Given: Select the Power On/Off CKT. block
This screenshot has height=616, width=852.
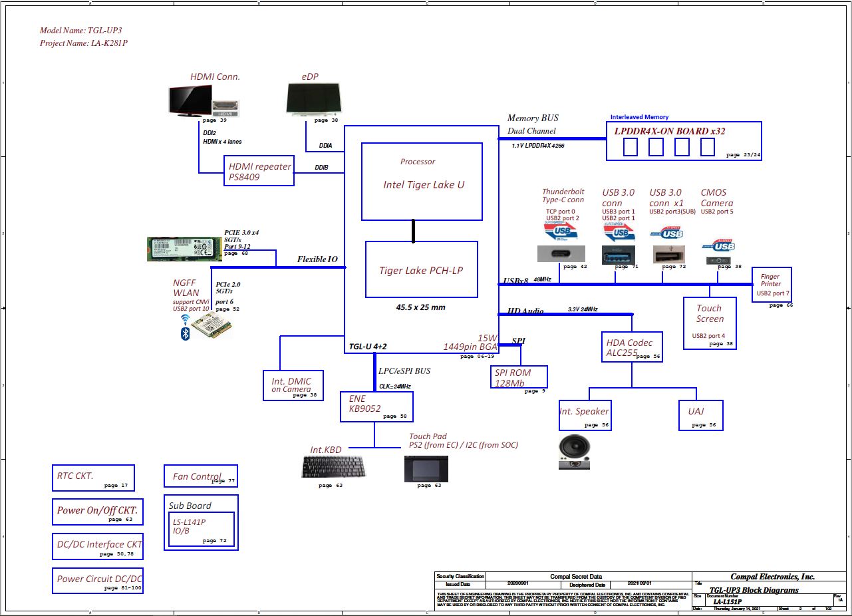Looking at the screenshot, I should tap(97, 512).
